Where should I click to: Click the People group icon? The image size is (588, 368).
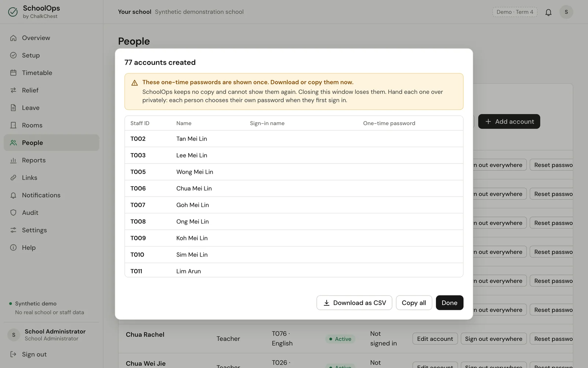click(x=13, y=143)
